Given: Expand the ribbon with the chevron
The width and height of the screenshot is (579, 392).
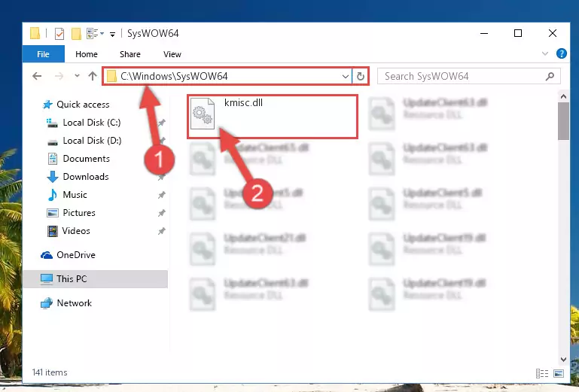Looking at the screenshot, I should click(x=544, y=54).
